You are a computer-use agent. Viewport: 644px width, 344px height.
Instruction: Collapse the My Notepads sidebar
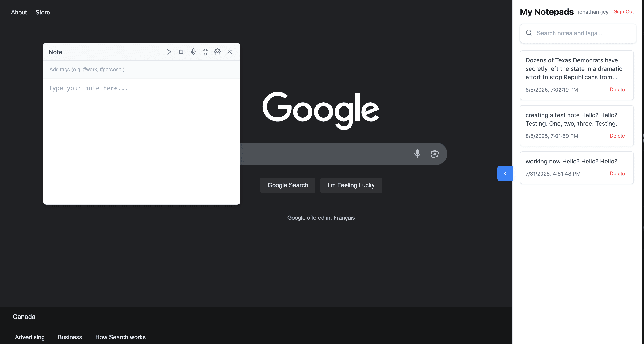click(x=505, y=173)
